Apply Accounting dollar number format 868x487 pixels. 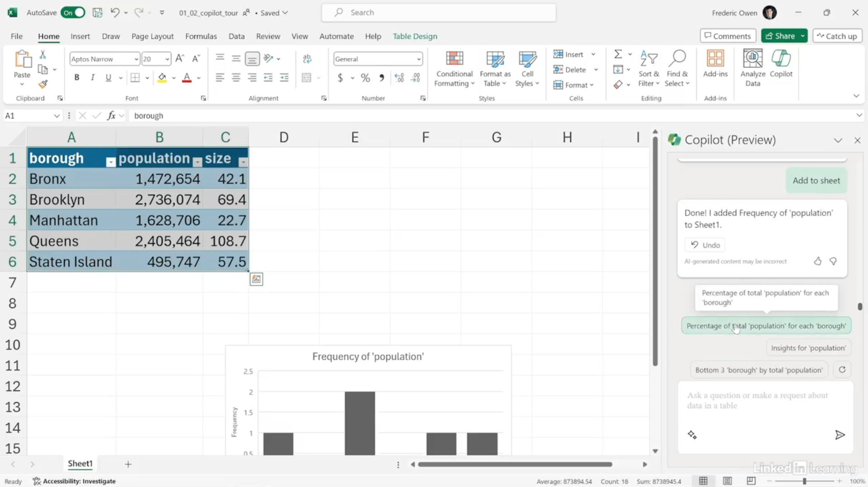point(340,78)
